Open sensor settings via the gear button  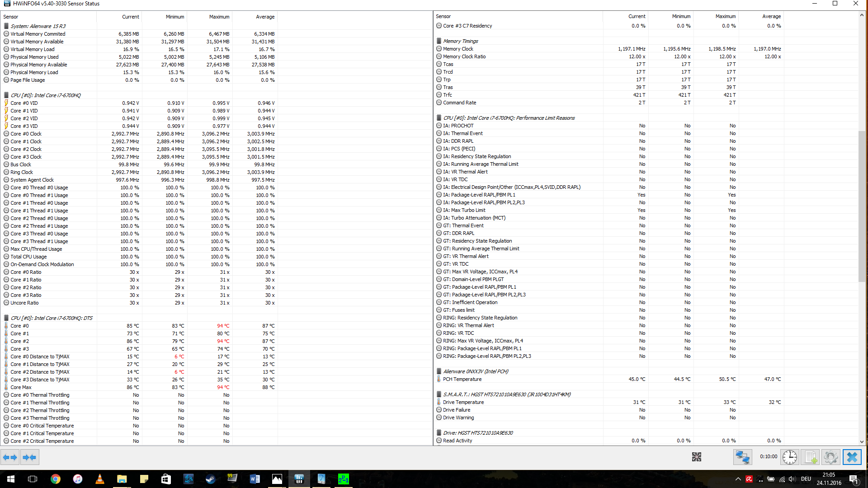(830, 457)
